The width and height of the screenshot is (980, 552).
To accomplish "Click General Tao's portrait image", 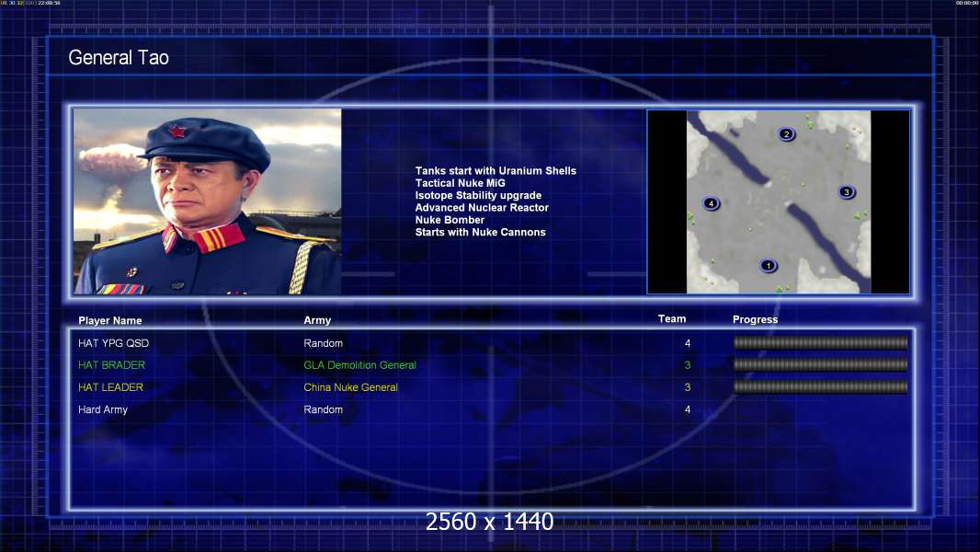I will pyautogui.click(x=207, y=201).
